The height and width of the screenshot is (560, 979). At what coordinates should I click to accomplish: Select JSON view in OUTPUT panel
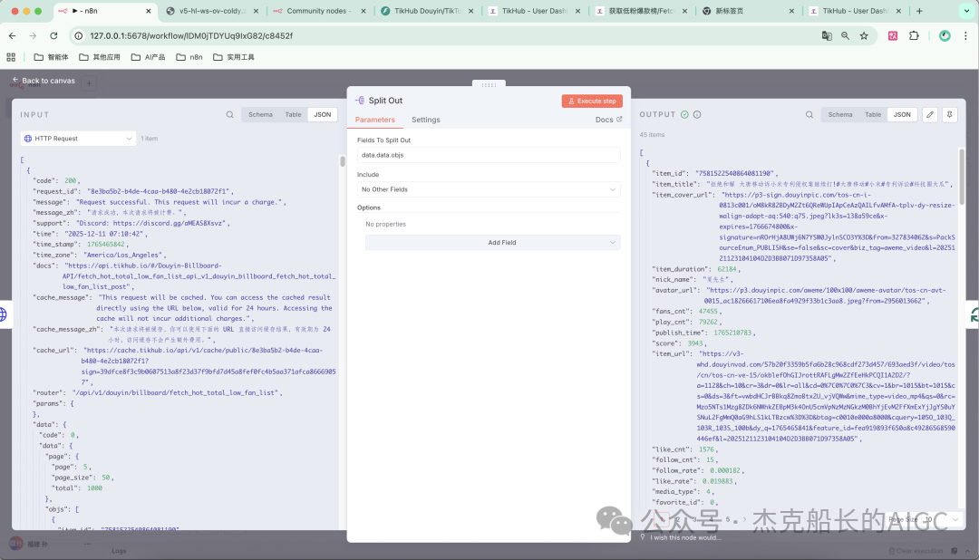[902, 115]
